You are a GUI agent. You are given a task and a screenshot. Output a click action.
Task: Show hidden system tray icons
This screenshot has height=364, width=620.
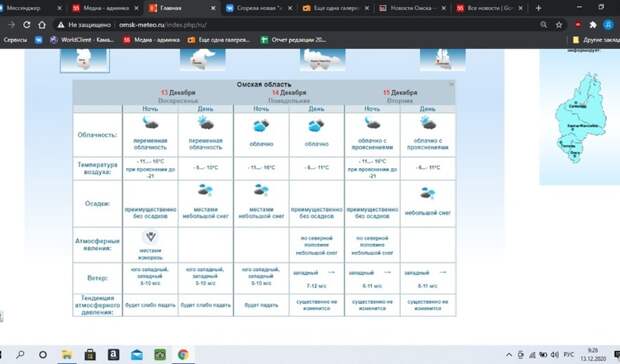pyautogui.click(x=509, y=355)
